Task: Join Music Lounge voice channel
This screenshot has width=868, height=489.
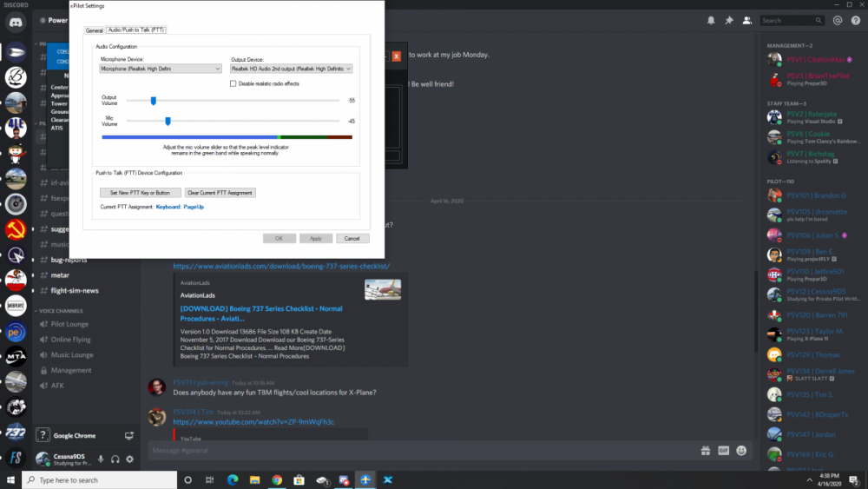Action: pyautogui.click(x=72, y=355)
